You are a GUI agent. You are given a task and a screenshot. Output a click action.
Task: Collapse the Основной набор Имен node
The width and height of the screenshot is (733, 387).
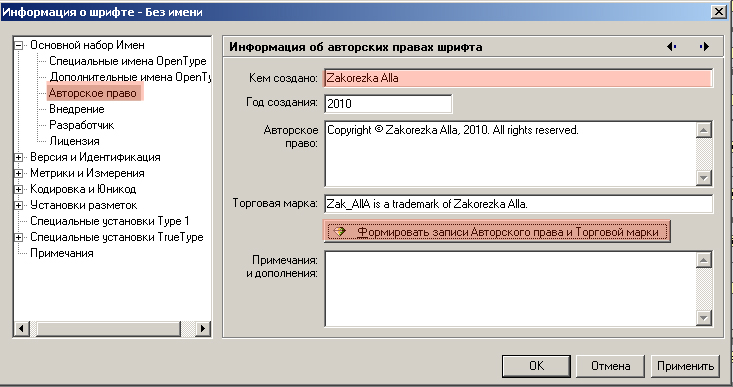click(x=19, y=45)
